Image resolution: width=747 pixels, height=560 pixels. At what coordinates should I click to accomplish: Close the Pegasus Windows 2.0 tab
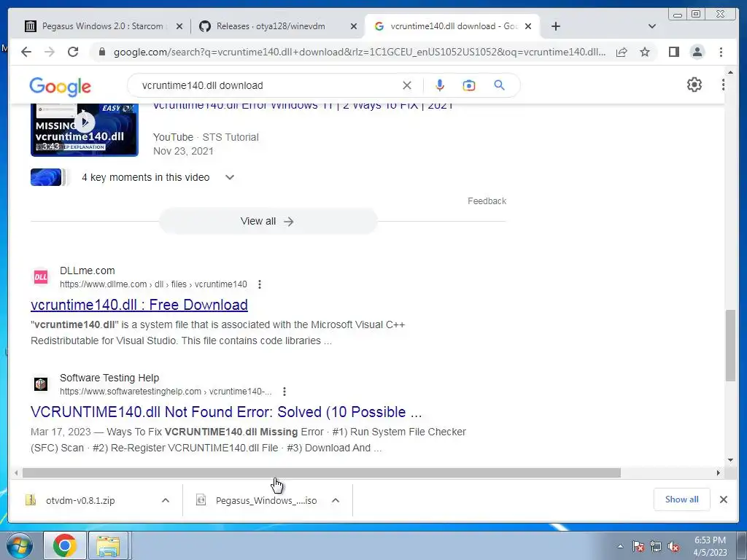click(x=179, y=27)
